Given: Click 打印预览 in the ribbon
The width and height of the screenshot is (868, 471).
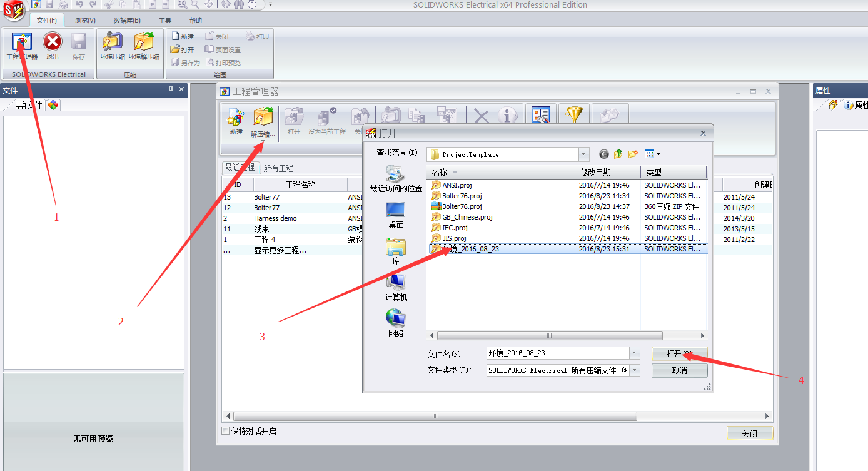Looking at the screenshot, I should point(223,63).
